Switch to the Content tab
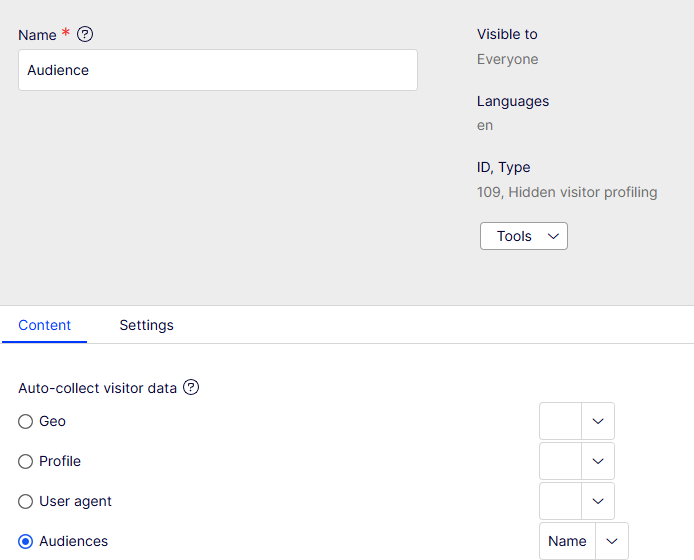This screenshot has width=694, height=560. (44, 325)
